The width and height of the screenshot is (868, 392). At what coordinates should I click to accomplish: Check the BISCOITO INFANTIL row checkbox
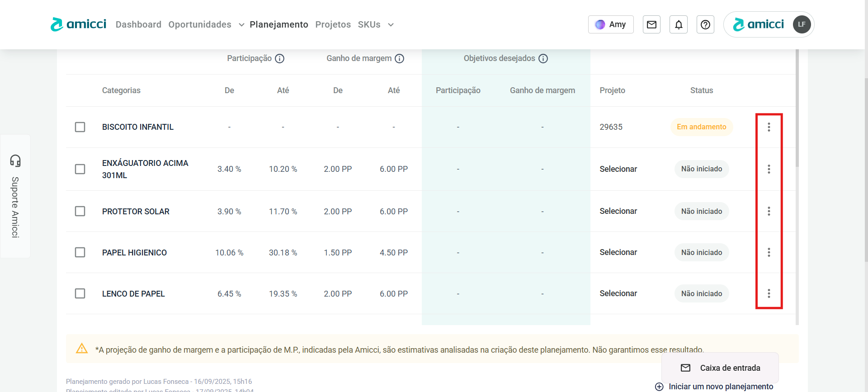pyautogui.click(x=80, y=127)
